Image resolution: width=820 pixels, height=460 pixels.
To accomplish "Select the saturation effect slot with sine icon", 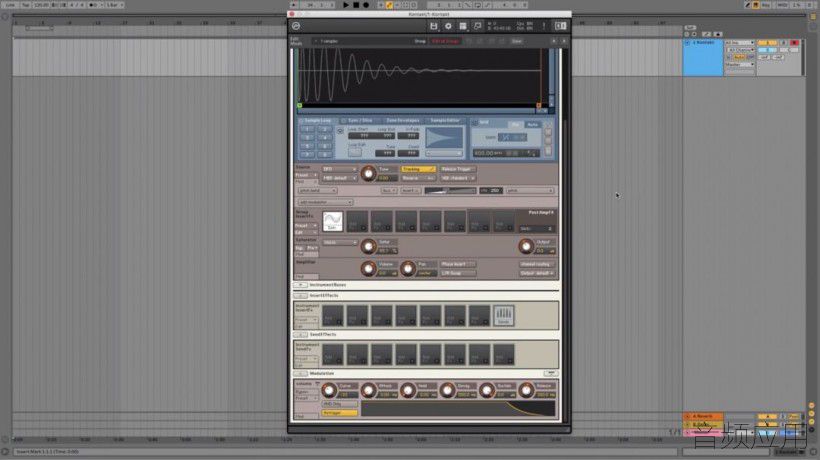I will 332,221.
